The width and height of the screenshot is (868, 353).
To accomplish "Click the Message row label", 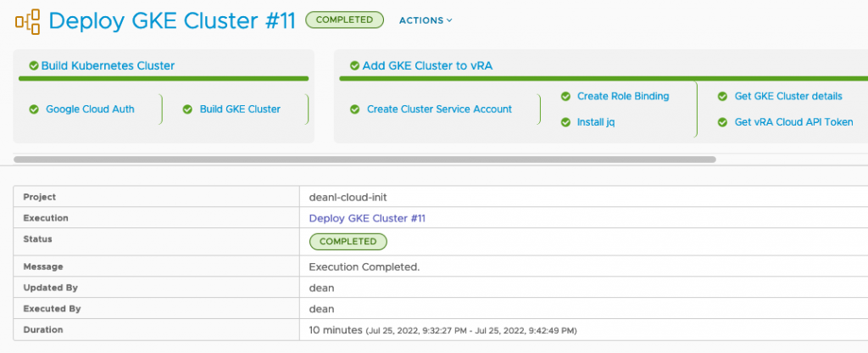I will (43, 267).
